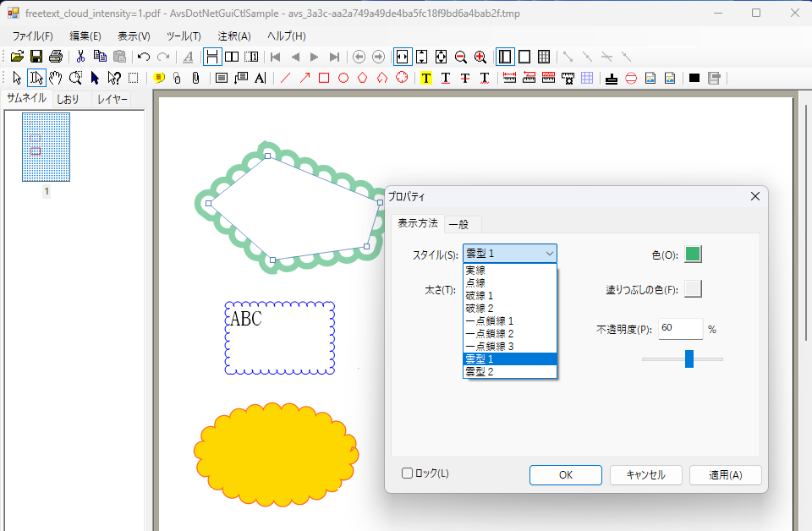
Task: Click the Open file folder icon
Action: [x=17, y=57]
